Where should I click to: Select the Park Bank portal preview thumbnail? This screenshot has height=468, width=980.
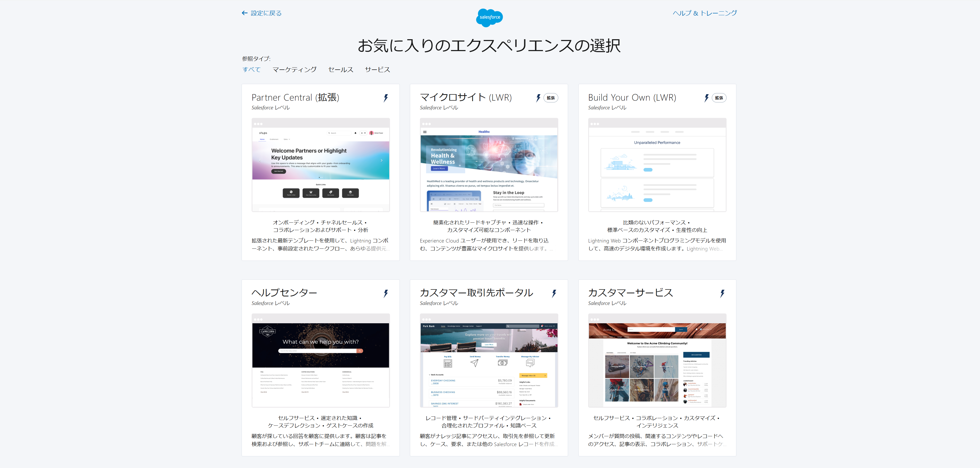tap(489, 360)
